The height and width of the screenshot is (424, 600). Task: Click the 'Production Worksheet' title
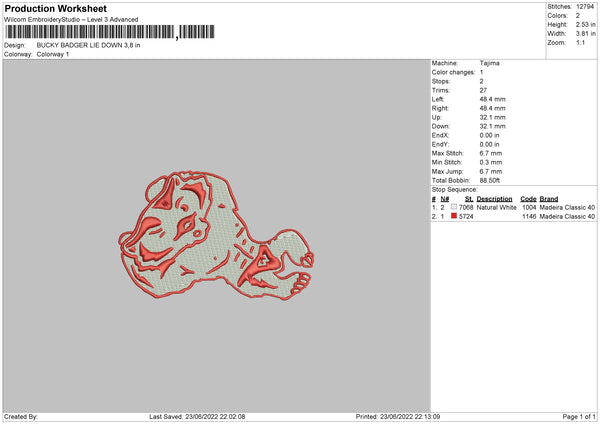[x=55, y=8]
